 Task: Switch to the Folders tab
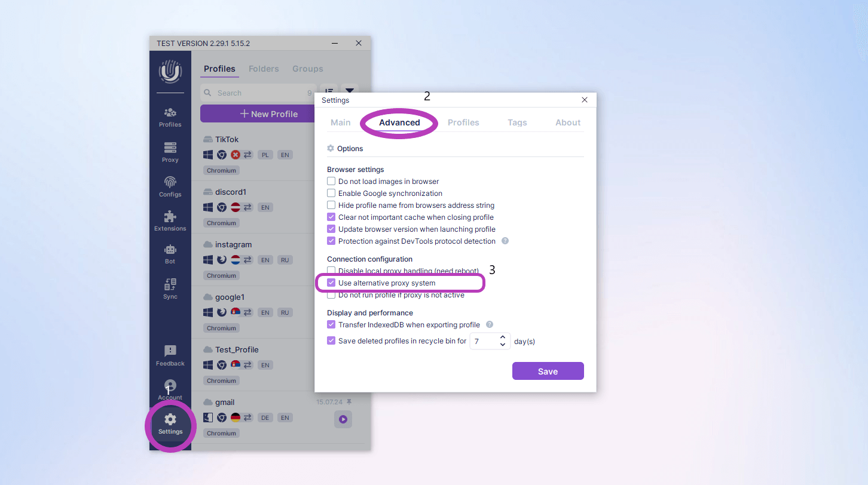click(264, 69)
